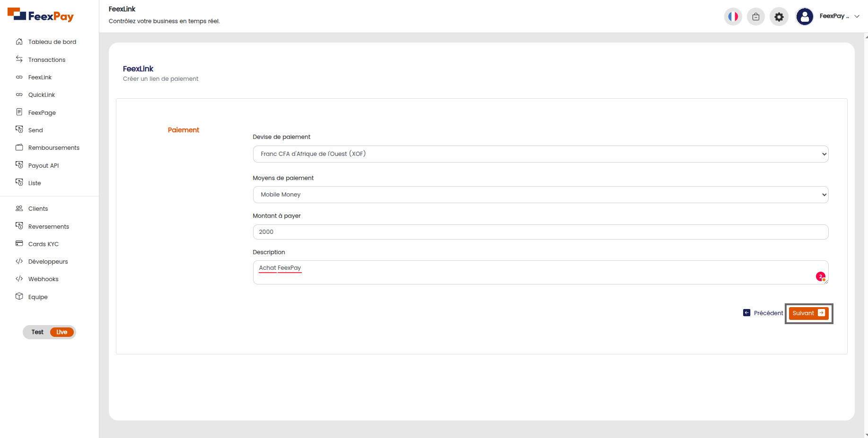Click the Suivant button
The image size is (868, 438).
808,313
